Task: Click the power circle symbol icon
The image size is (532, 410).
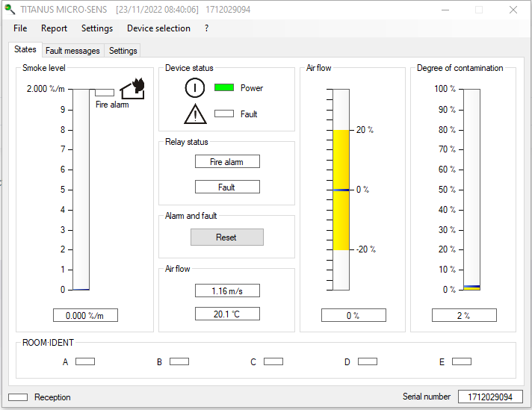Action: coord(195,88)
